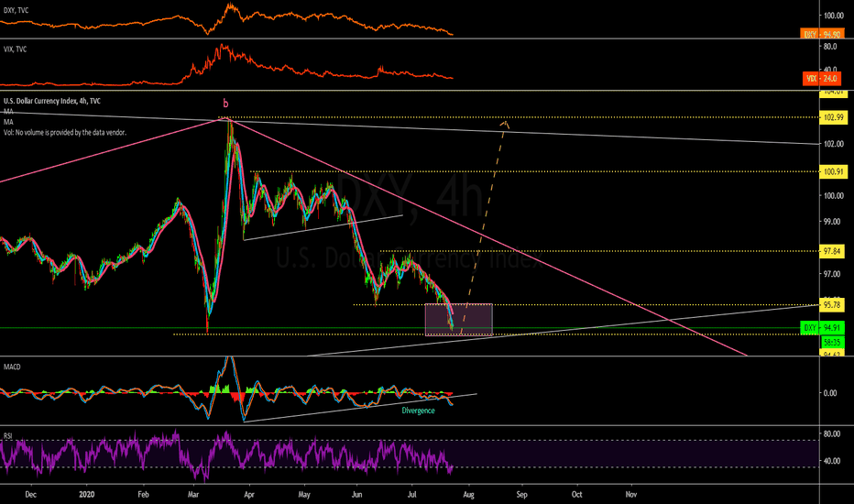
Task: Click the yellow 100.91 level label
Action: tap(833, 171)
